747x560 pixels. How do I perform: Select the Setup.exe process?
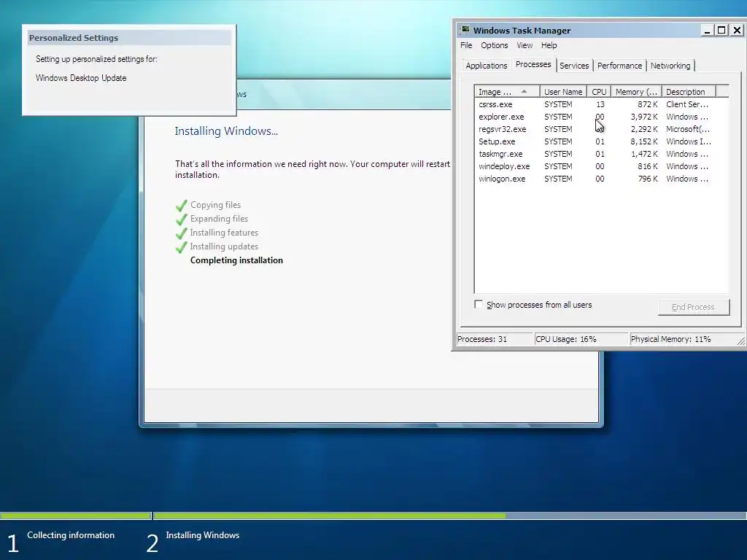601,141
